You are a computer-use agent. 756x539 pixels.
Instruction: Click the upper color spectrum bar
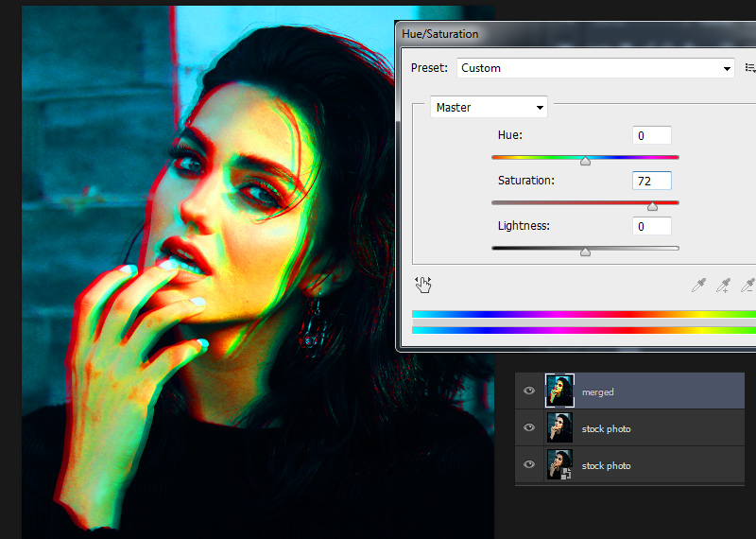click(x=584, y=315)
